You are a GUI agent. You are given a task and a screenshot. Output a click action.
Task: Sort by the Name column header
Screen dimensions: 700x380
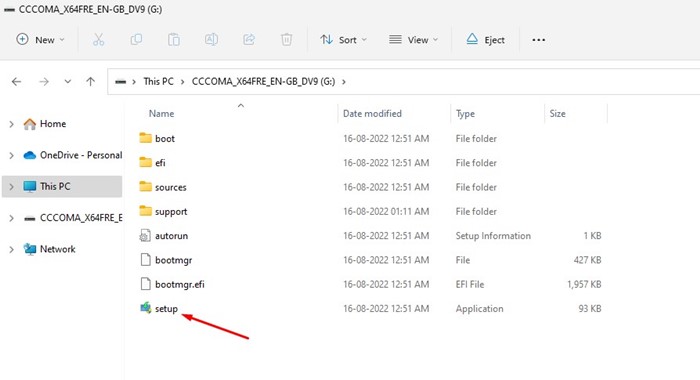pyautogui.click(x=161, y=113)
